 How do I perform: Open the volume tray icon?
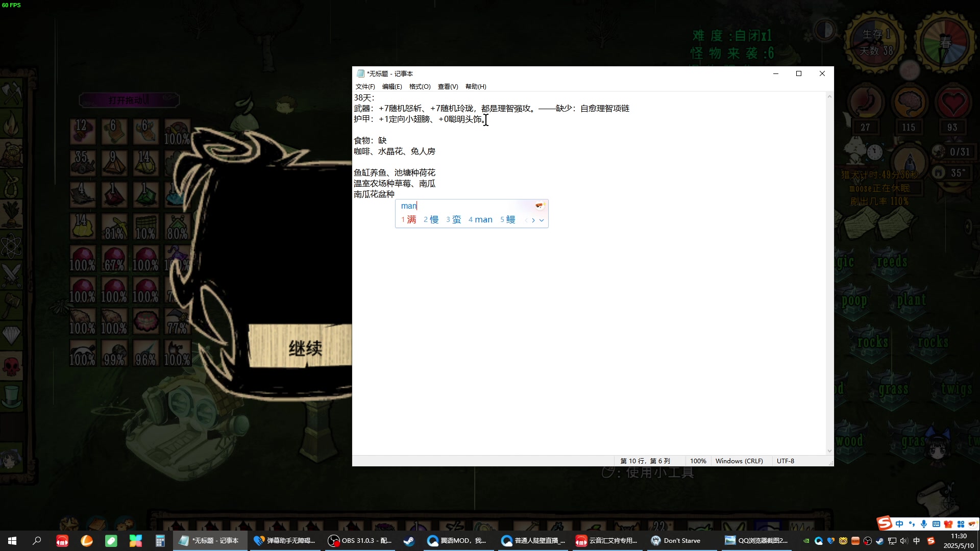(904, 541)
